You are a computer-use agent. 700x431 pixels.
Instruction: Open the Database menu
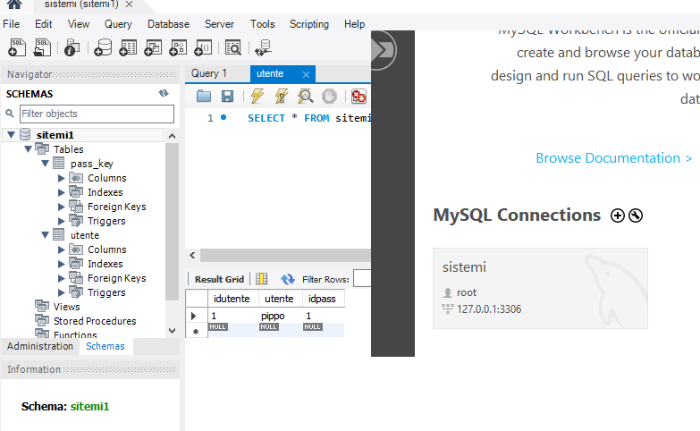pos(168,24)
